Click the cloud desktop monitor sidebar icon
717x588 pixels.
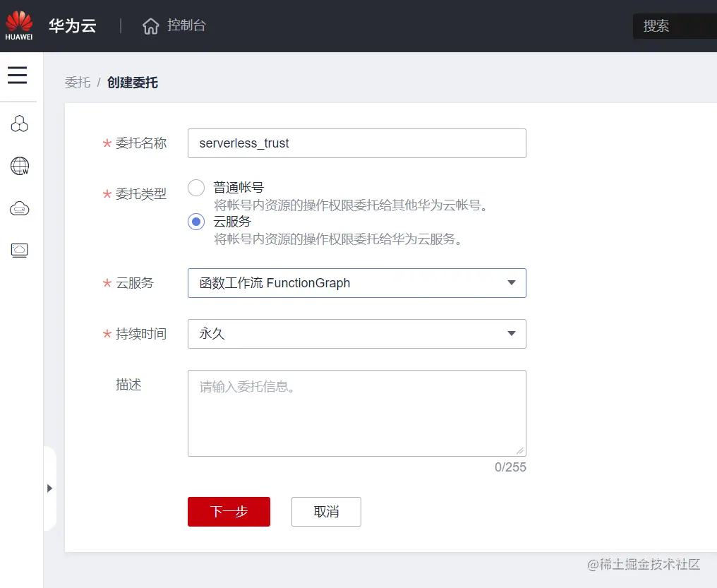19,250
